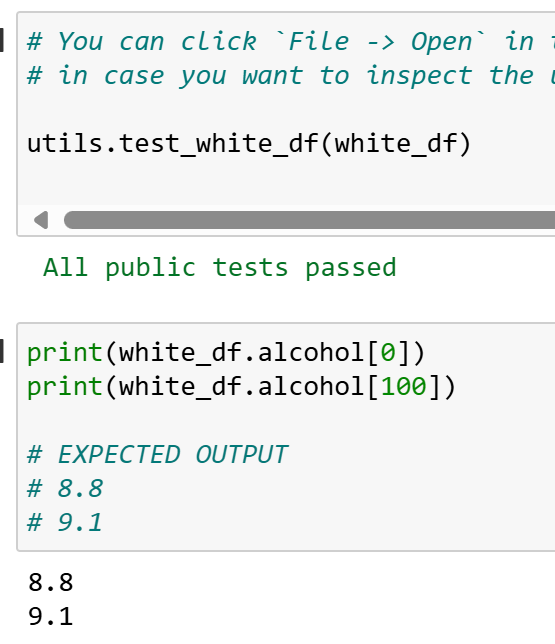Click the green index 0 in alcohol[0]

388,353
